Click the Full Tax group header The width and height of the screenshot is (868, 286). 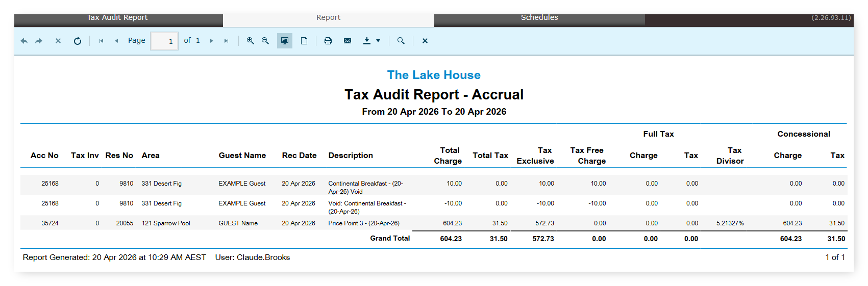click(658, 134)
